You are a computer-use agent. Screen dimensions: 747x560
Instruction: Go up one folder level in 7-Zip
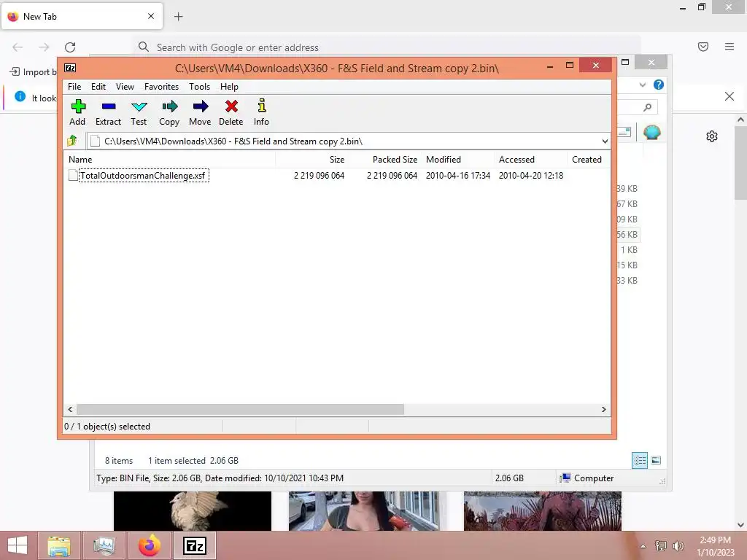[x=72, y=141]
